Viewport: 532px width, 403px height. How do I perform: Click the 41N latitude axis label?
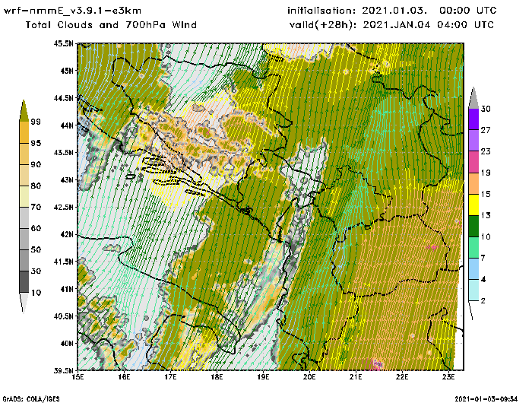tap(67, 289)
